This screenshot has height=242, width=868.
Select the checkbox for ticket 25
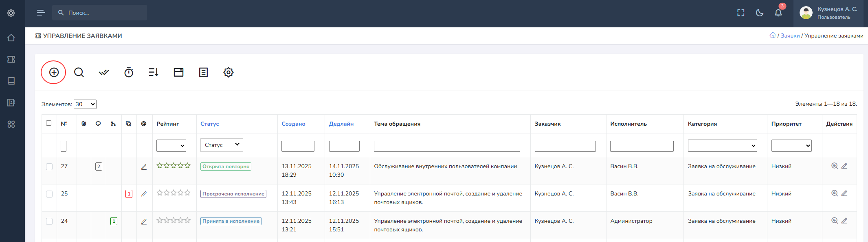[x=49, y=194]
